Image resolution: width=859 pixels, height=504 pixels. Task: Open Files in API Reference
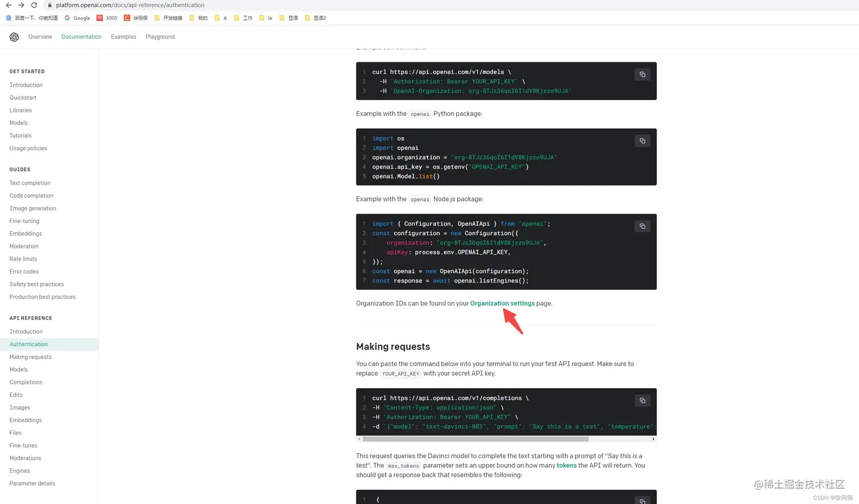15,432
